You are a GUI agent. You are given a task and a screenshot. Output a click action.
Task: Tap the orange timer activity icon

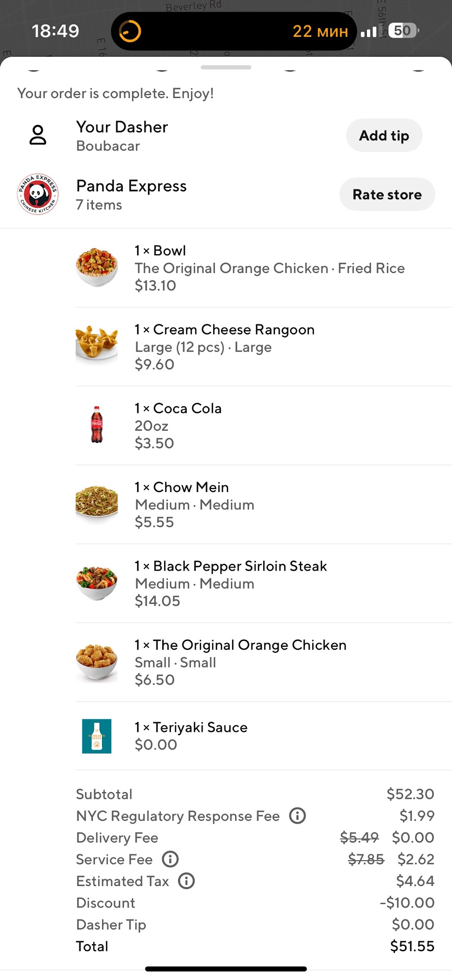(x=130, y=31)
